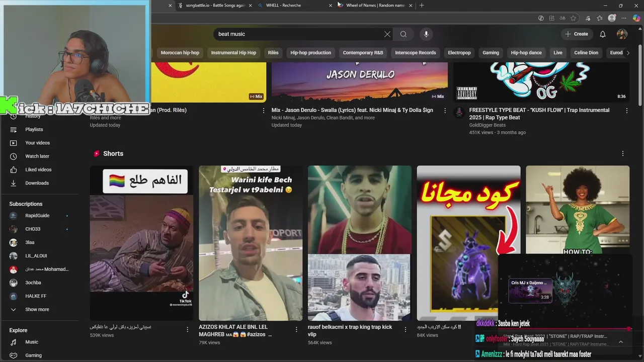
Task: Open Watch later in the sidebar
Action: click(37, 156)
